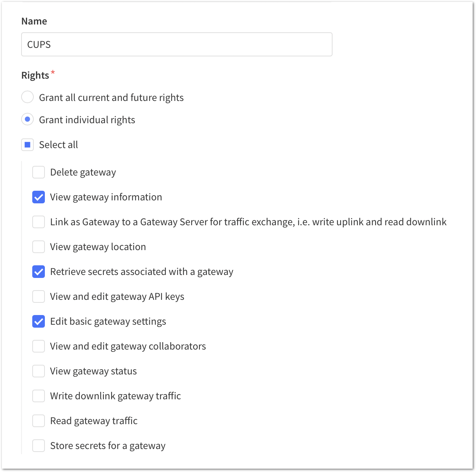Tick the Read gateway traffic checkbox
Viewport: 476px width, 472px height.
point(39,421)
